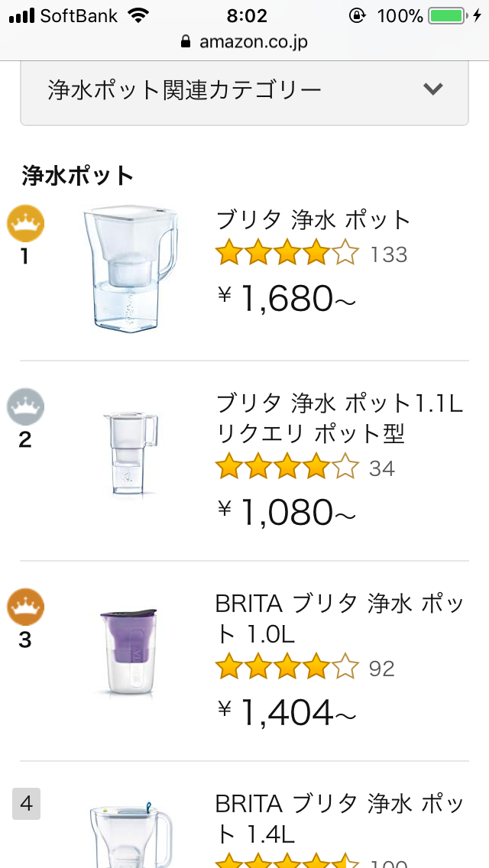Tap the battery icon in status bar

pos(448,15)
